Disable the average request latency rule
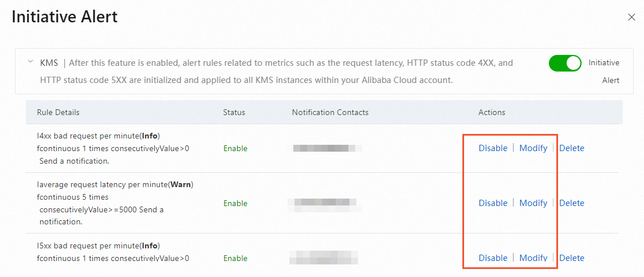Screen dimensions: 644x277 (x=493, y=203)
